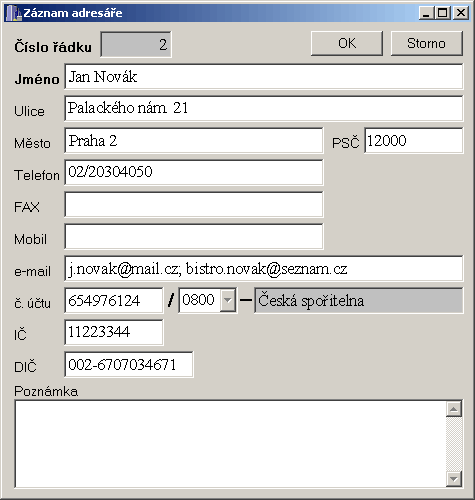This screenshot has height=500, width=475.
Task: Click the Poznámka scrollbar up arrow
Action: click(x=454, y=409)
